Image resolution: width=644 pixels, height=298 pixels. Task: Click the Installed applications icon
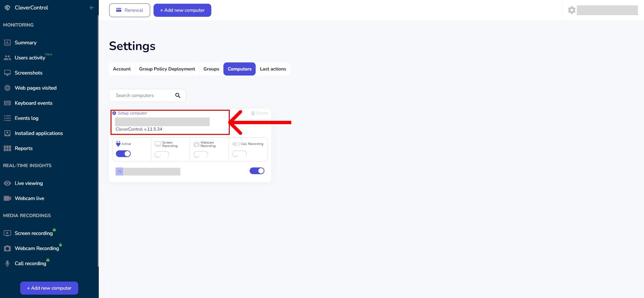click(x=7, y=133)
